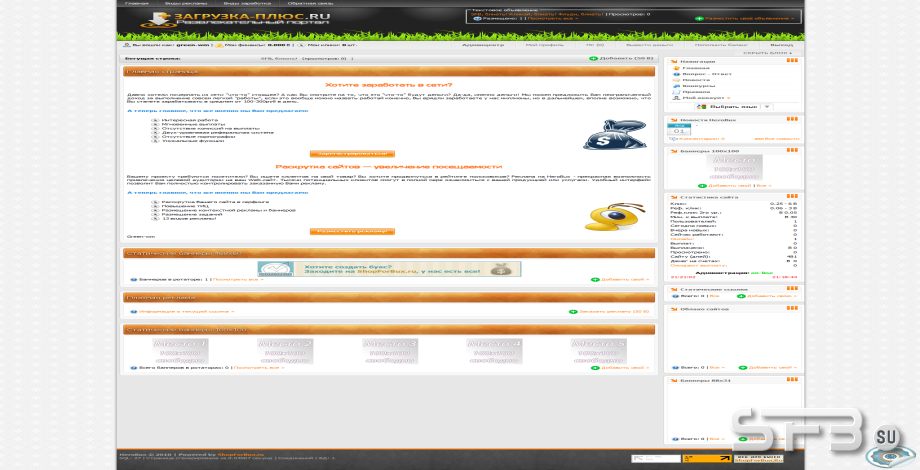The width and height of the screenshot is (920, 470).
Task: Click the user icon next to logged-in name
Action: point(127,45)
